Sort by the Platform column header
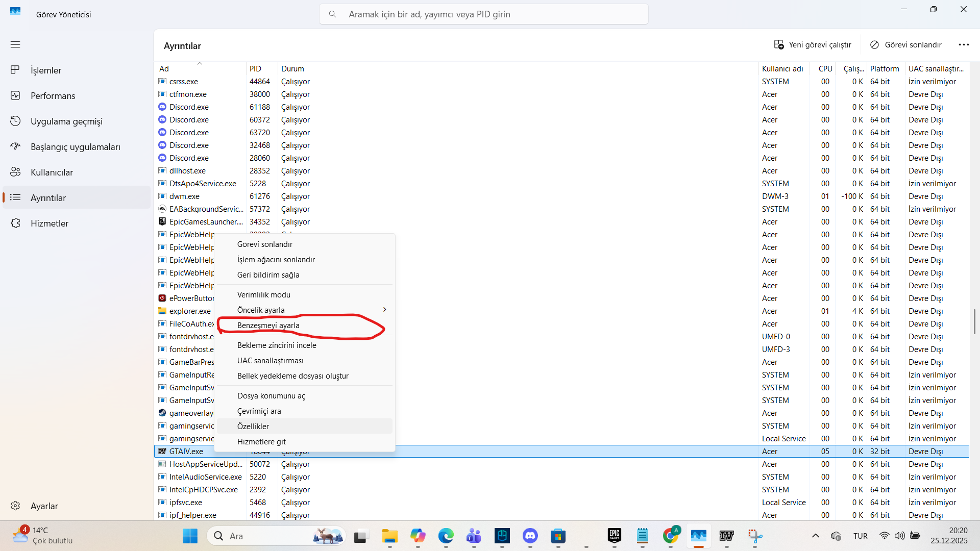 pyautogui.click(x=885, y=68)
